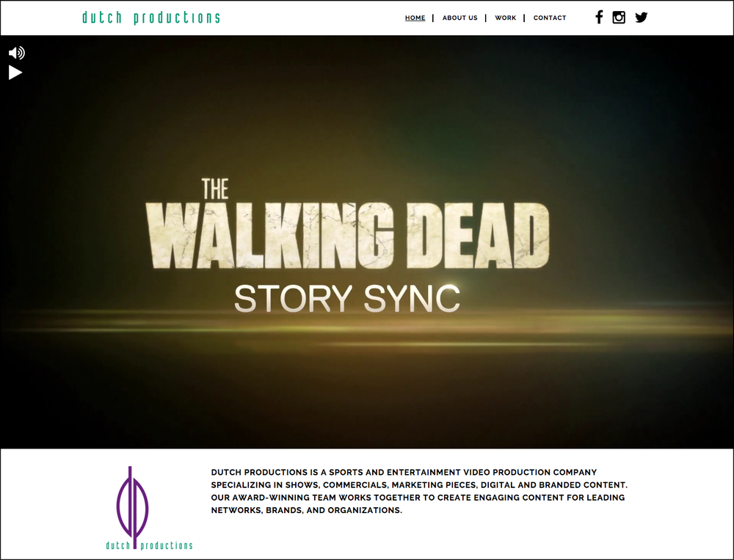
Task: Click the Walking Dead Story Sync video
Action: pos(367,242)
